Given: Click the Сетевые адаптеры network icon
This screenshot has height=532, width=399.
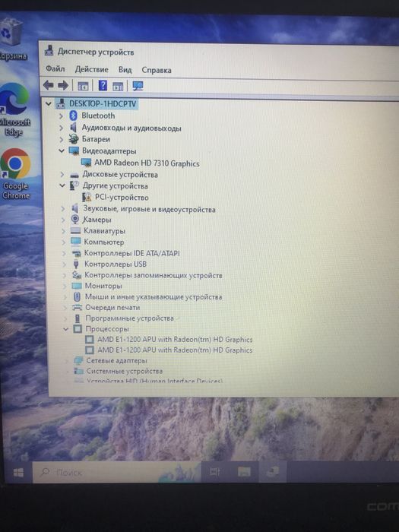Looking at the screenshot, I should (x=78, y=361).
